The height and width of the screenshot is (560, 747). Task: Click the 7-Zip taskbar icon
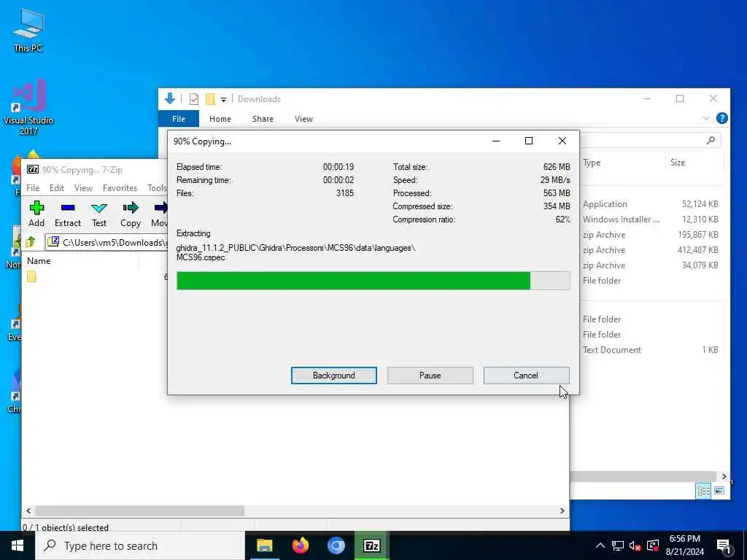(x=371, y=545)
